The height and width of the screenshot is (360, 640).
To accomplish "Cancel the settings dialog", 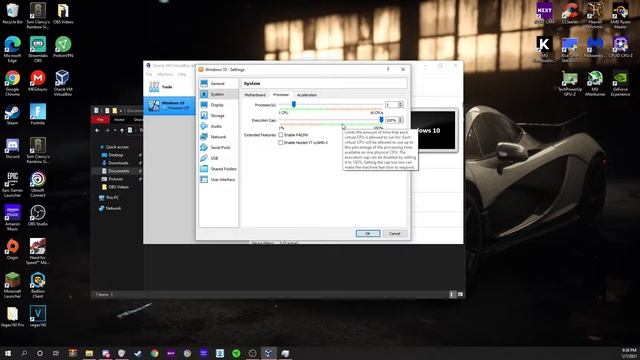I will click(395, 233).
